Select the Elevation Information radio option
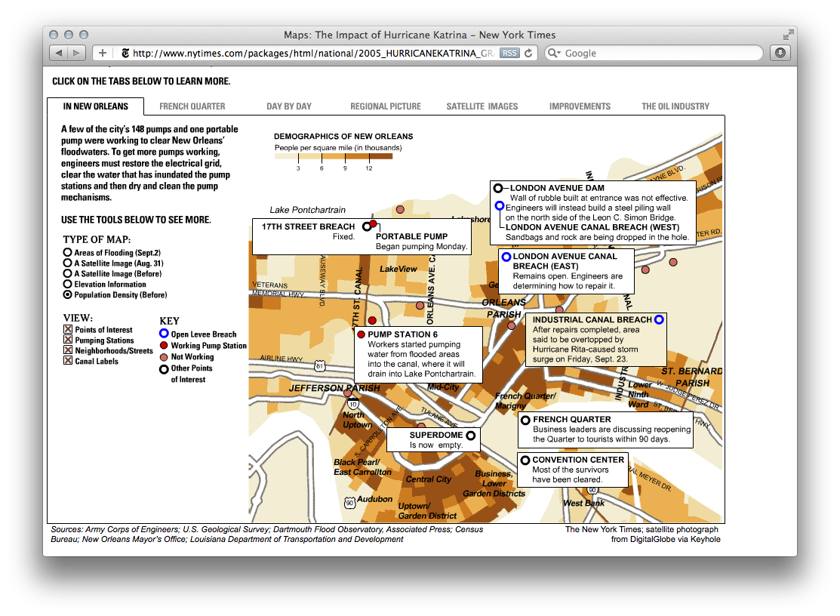 coord(68,285)
